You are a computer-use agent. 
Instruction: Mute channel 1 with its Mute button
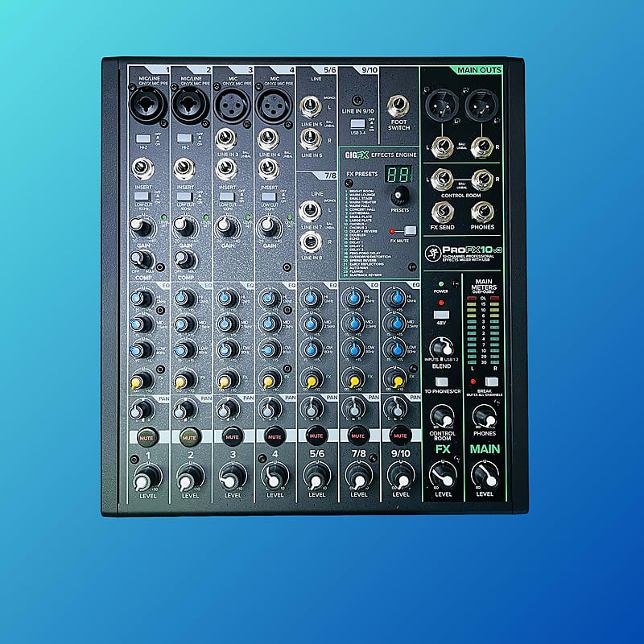[x=147, y=437]
